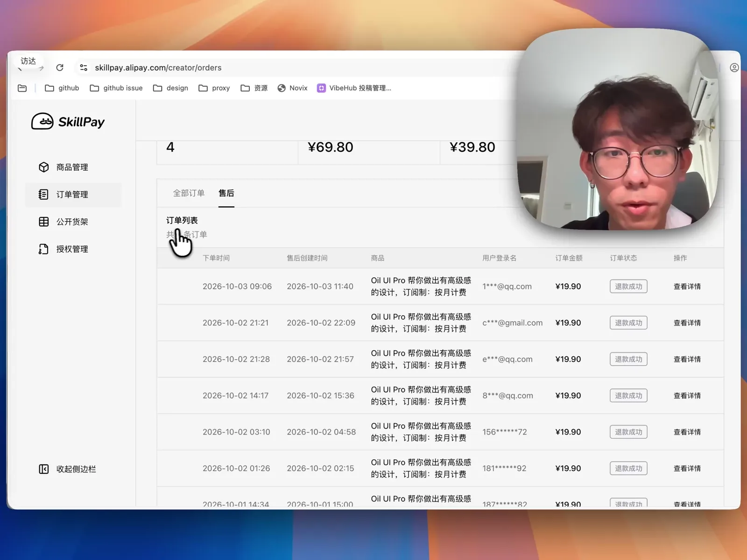Click the 订单金额 column header
Screen dimensions: 747x560
pyautogui.click(x=569, y=258)
